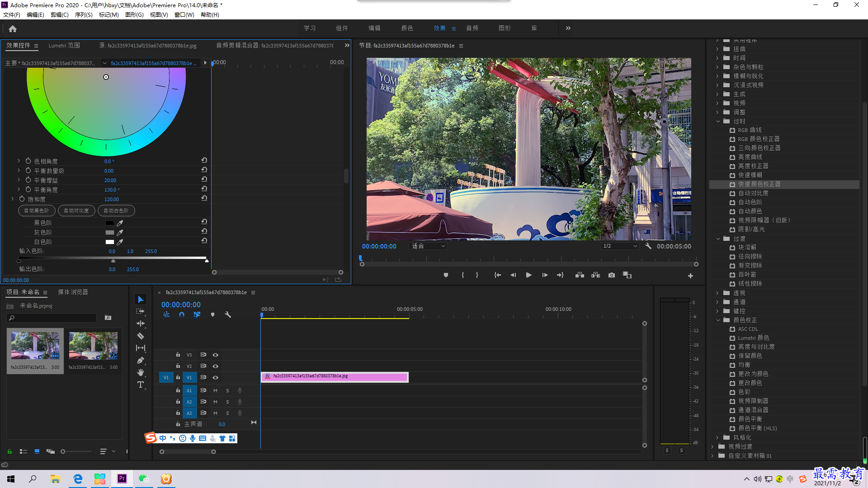
Task: Click the 自动黑色阶 button
Action: [x=37, y=211]
